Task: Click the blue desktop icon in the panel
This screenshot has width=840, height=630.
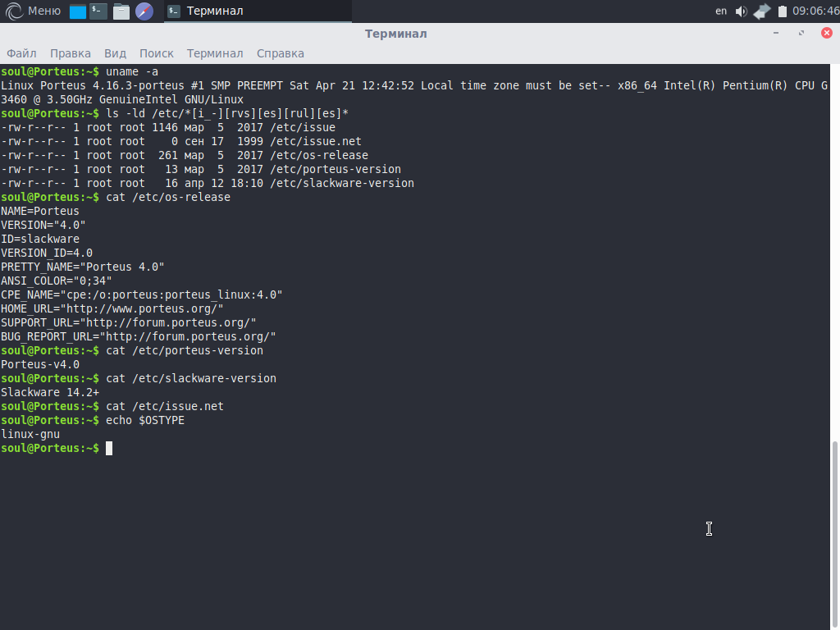Action: coord(78,11)
